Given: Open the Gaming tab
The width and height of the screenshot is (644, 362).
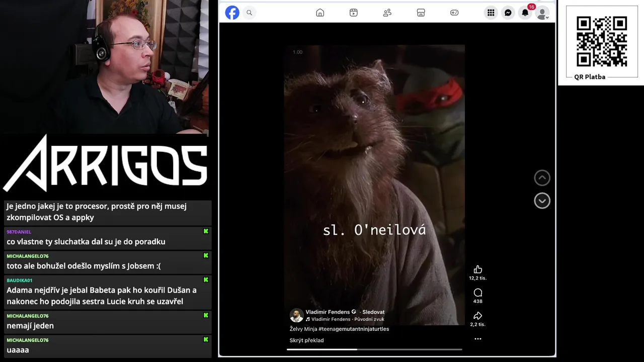Looking at the screenshot, I should (454, 13).
